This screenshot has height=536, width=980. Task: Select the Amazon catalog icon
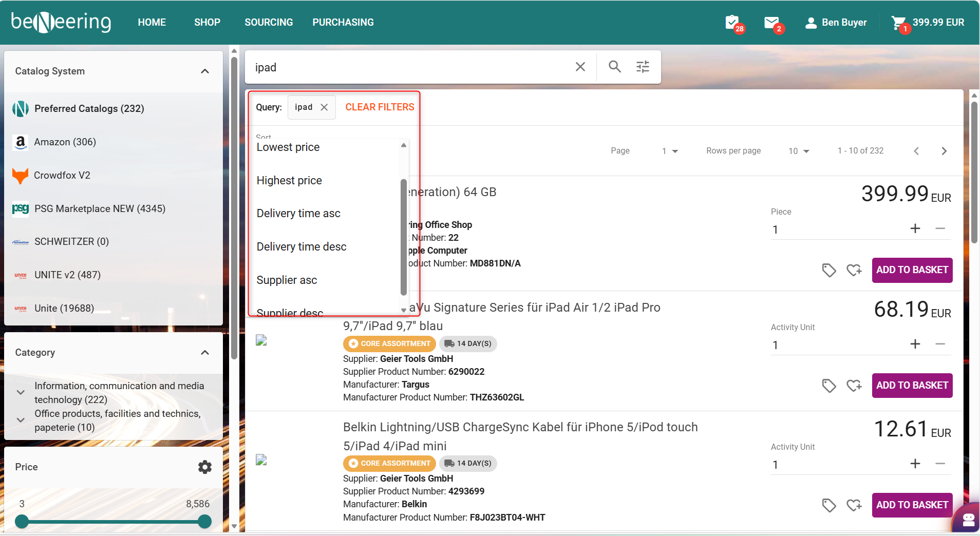click(21, 142)
